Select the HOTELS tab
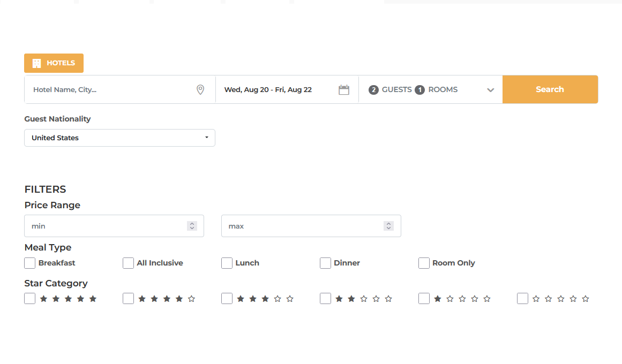Screen dimensions: 622x364 [54, 63]
